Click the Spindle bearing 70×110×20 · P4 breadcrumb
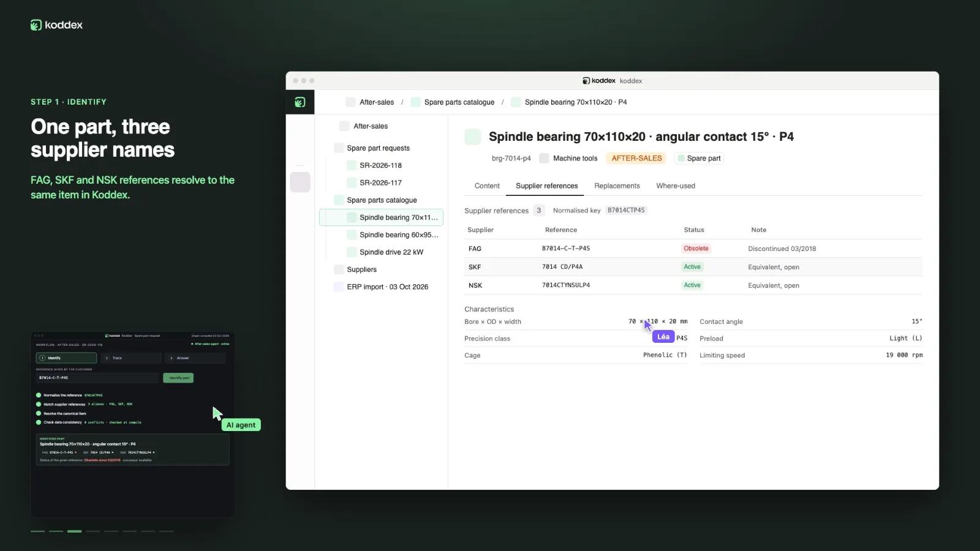The width and height of the screenshot is (980, 551). (569, 102)
